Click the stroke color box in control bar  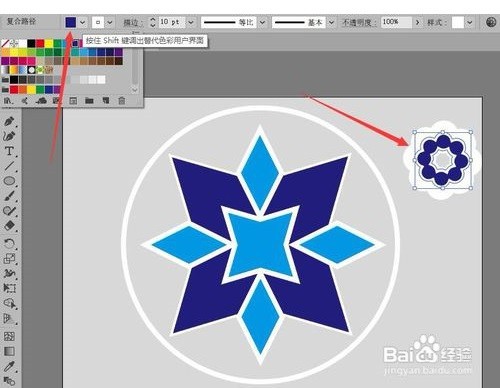[98, 22]
